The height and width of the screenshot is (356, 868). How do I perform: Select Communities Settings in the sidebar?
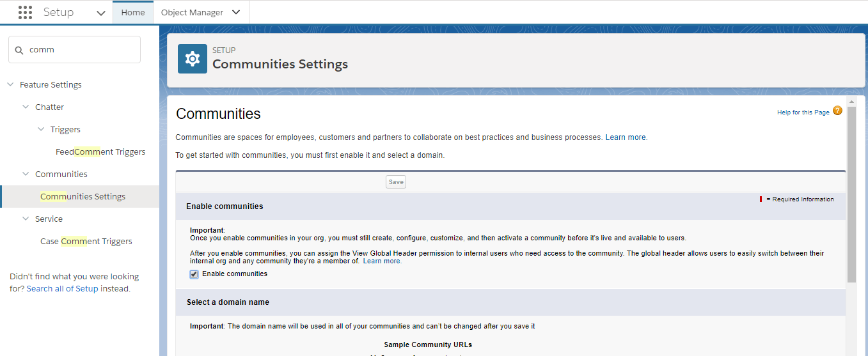point(83,196)
